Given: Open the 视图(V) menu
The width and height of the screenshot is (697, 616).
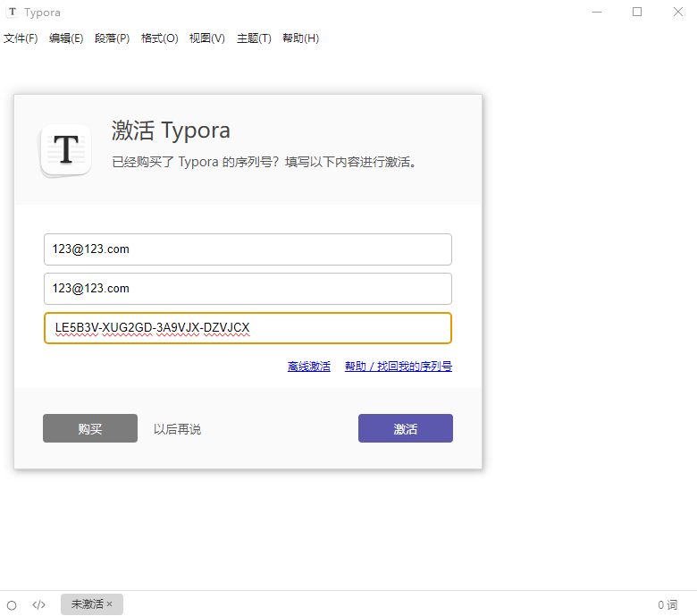Looking at the screenshot, I should tap(206, 38).
